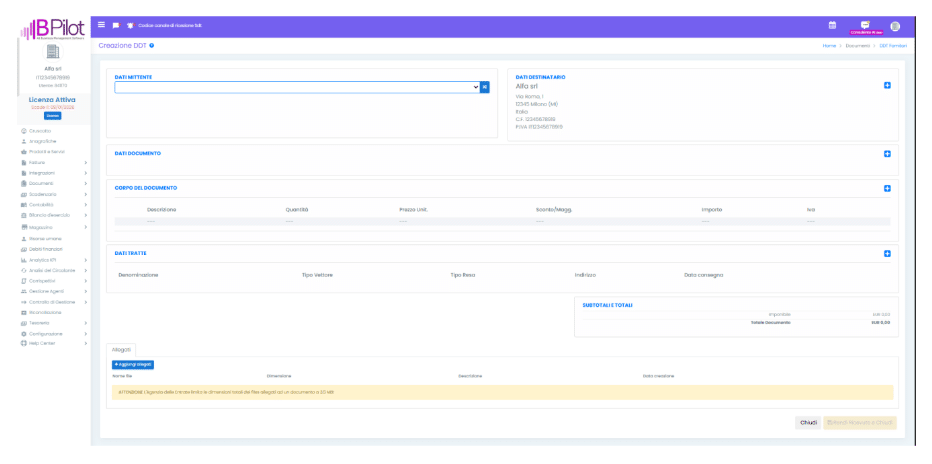This screenshot has height=464, width=932.
Task: Open the Dati Mittente dropdown
Action: (296, 87)
